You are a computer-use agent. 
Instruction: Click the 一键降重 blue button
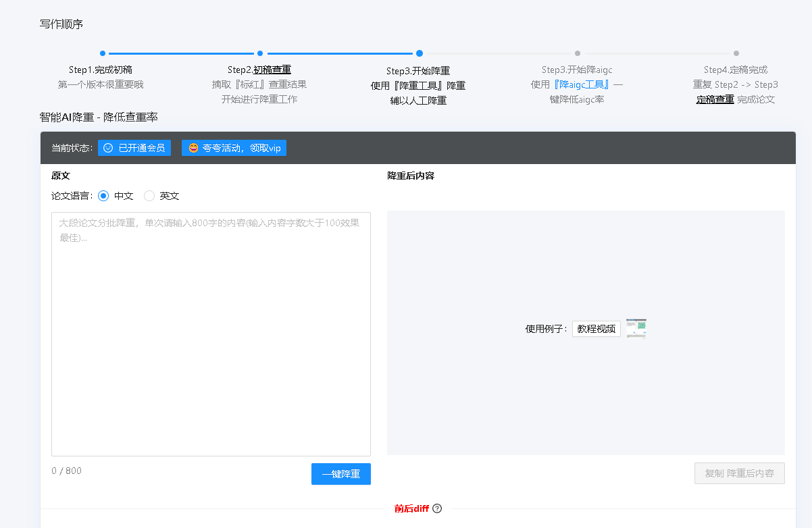(340, 474)
